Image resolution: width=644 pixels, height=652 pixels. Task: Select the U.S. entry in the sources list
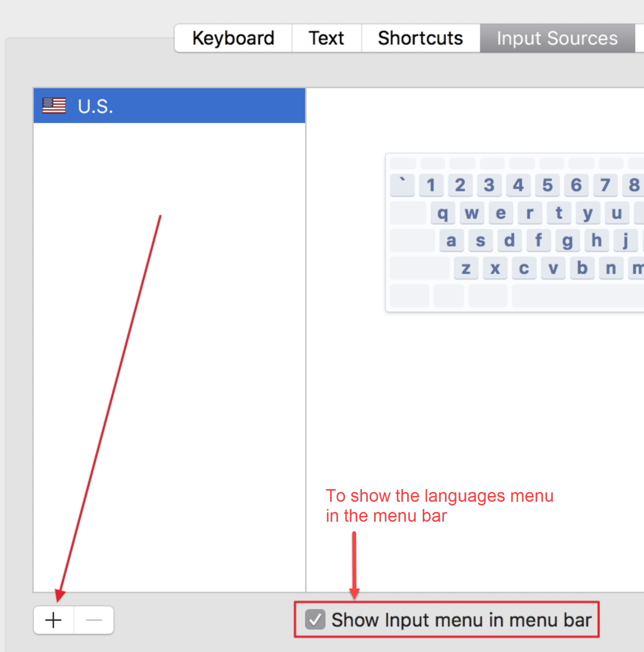[x=145, y=106]
